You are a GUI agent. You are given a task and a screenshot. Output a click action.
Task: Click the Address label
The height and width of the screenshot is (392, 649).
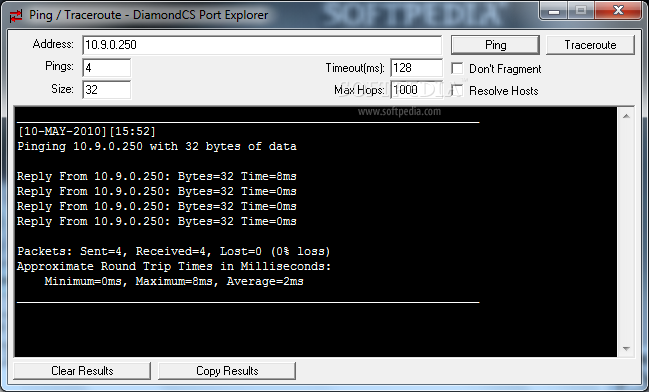pyautogui.click(x=53, y=44)
